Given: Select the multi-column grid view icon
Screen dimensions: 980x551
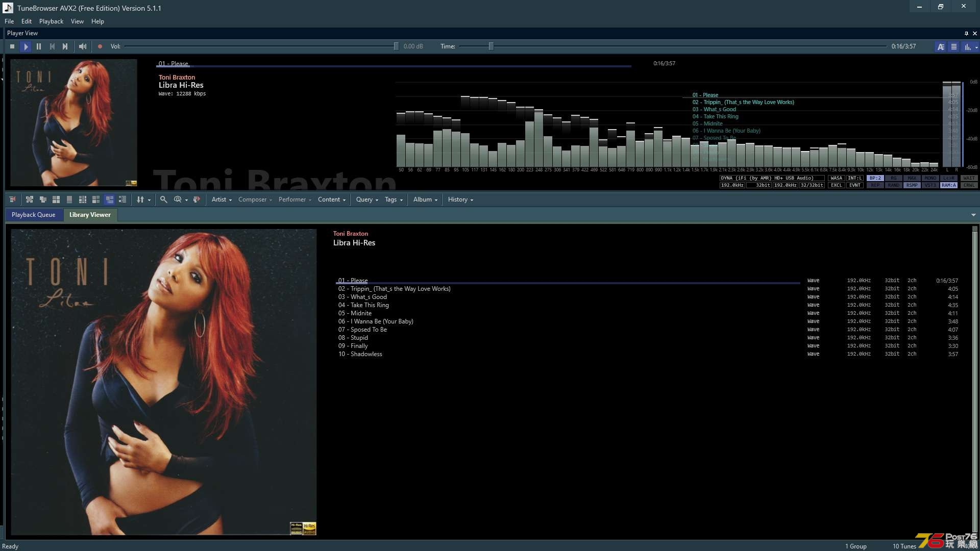Looking at the screenshot, I should (83, 199).
